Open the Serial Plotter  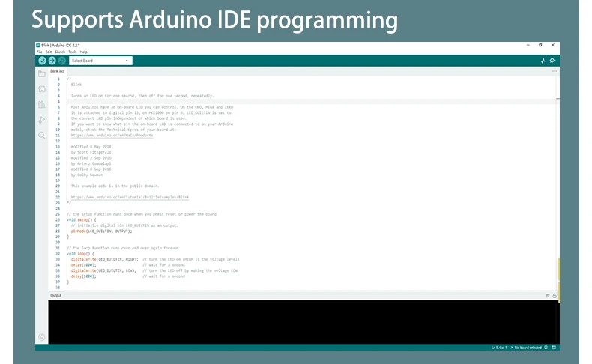543,61
